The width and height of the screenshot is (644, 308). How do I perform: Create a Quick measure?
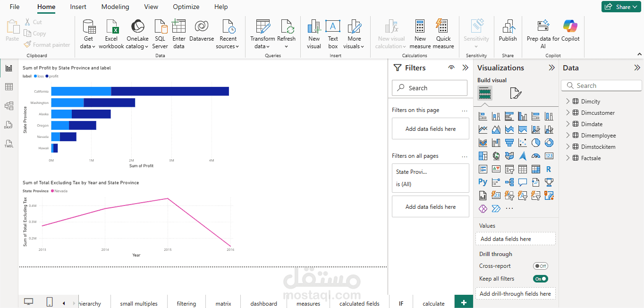click(x=443, y=34)
